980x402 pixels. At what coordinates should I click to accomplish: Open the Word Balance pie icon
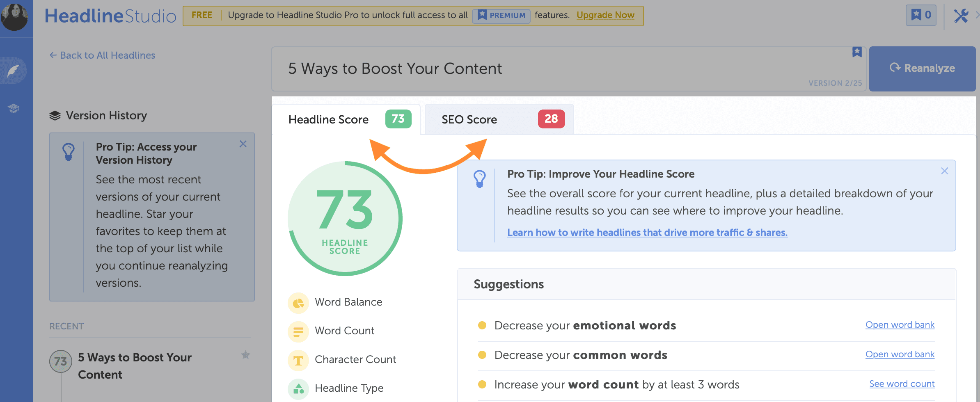coord(298,303)
